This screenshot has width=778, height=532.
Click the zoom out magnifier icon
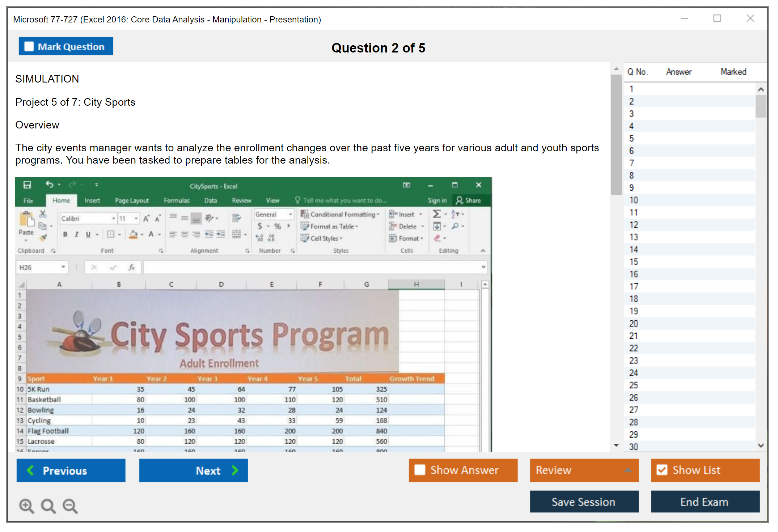click(70, 506)
